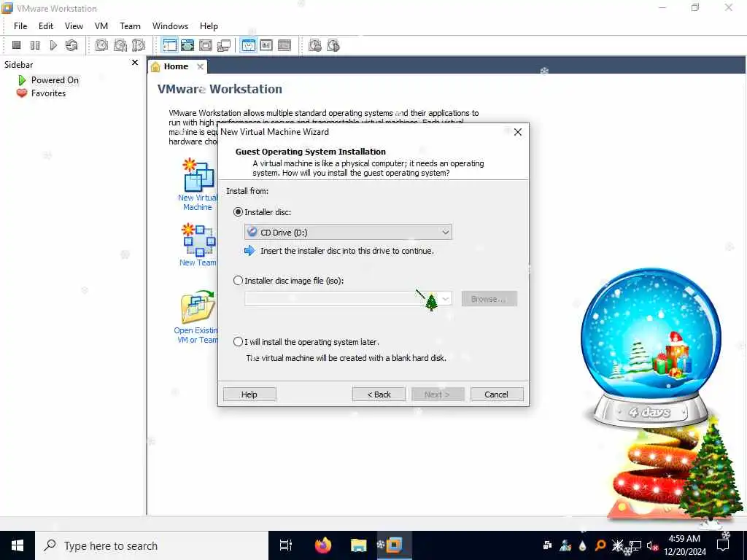747x560 pixels.
Task: Click the Reset VM toolbar icon
Action: click(71, 45)
